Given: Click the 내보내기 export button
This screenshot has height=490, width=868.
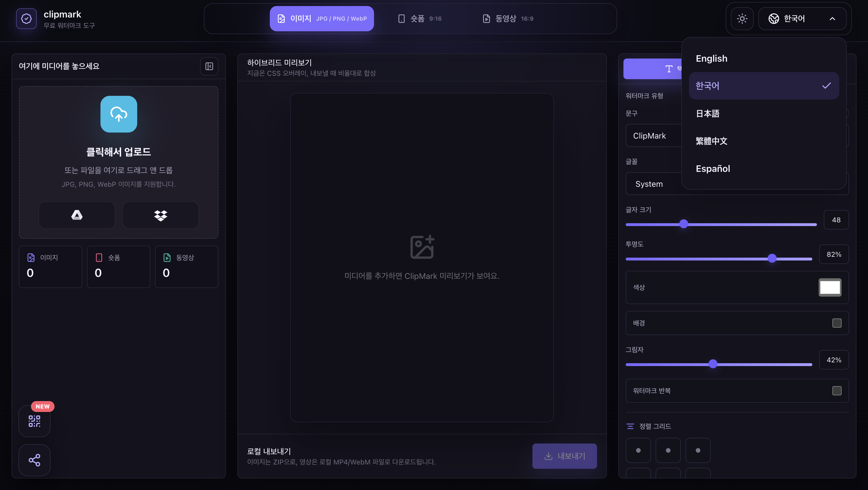Looking at the screenshot, I should (x=564, y=456).
